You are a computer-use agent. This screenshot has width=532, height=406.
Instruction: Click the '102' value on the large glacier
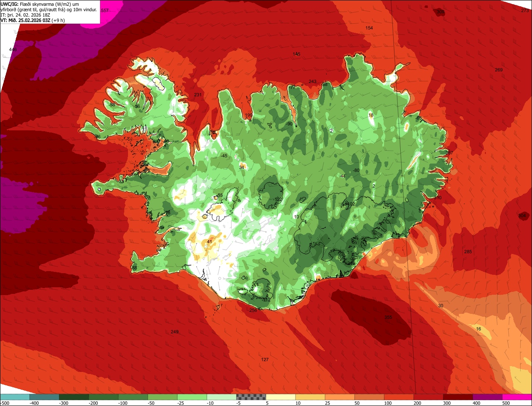351,204
